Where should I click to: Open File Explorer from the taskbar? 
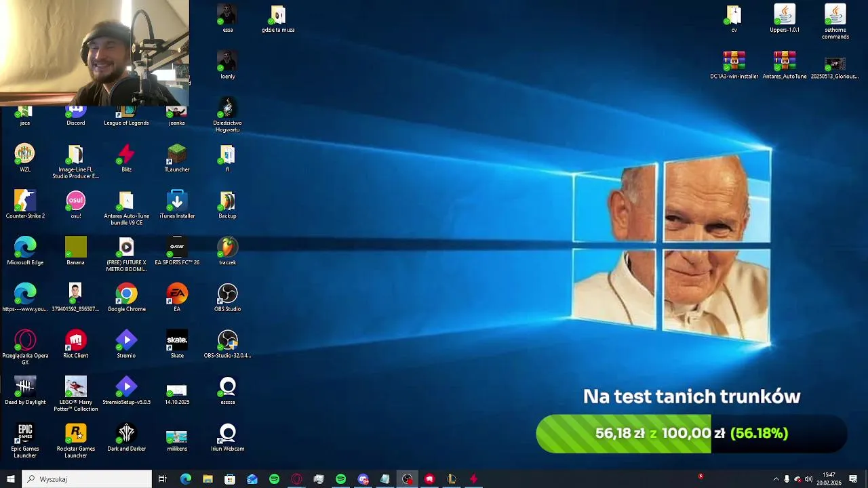[x=208, y=479]
